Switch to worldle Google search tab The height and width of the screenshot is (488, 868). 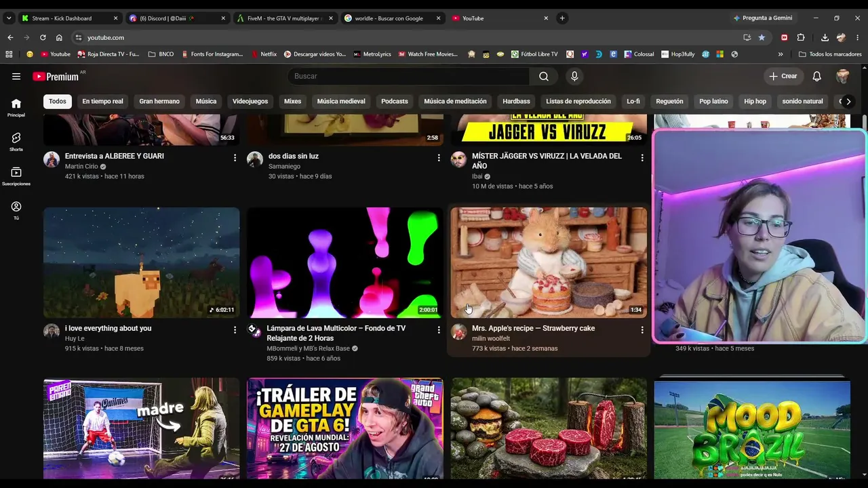tap(392, 18)
